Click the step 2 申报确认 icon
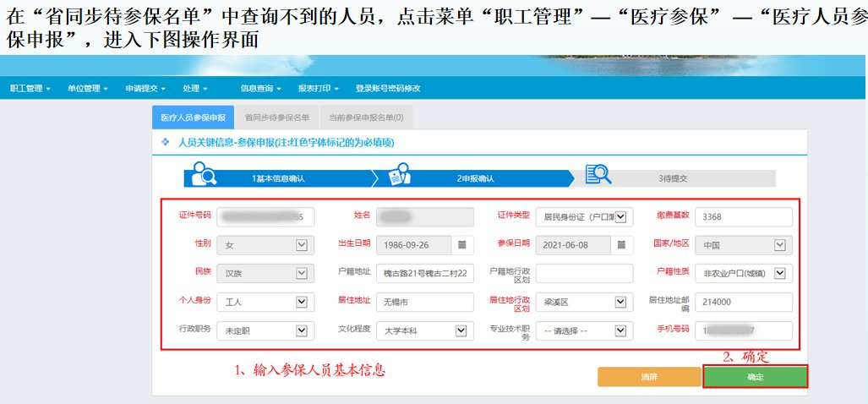Viewport: 868px width, 404px height. tap(399, 175)
